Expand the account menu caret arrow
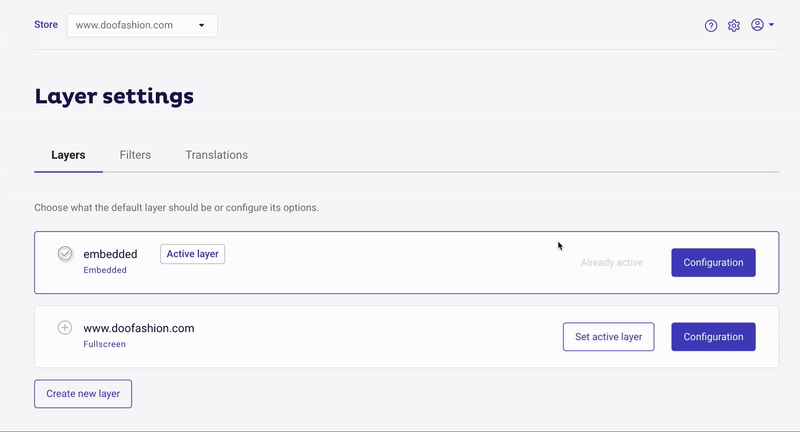The height and width of the screenshot is (432, 800). [771, 24]
